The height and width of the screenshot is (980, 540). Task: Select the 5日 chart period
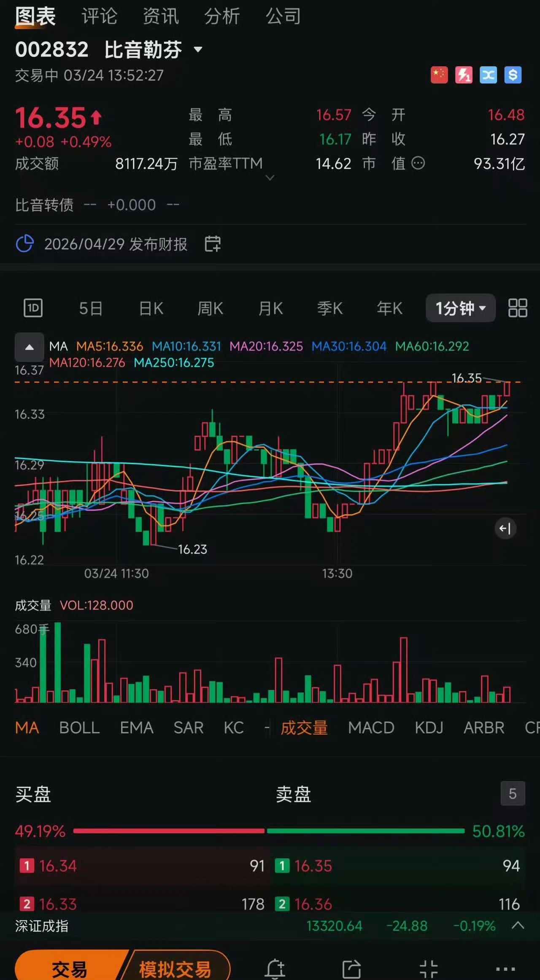pos(91,309)
